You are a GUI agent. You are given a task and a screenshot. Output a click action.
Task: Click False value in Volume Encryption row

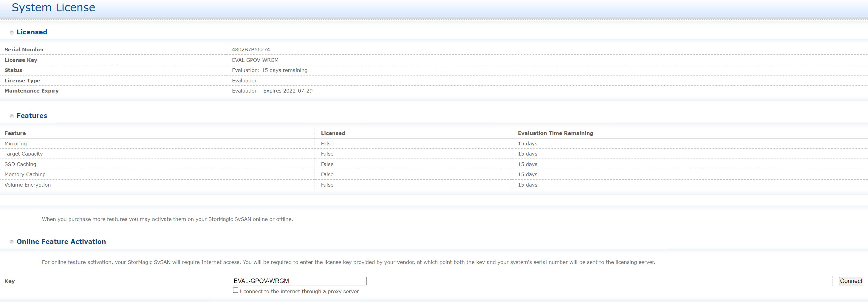(327, 185)
